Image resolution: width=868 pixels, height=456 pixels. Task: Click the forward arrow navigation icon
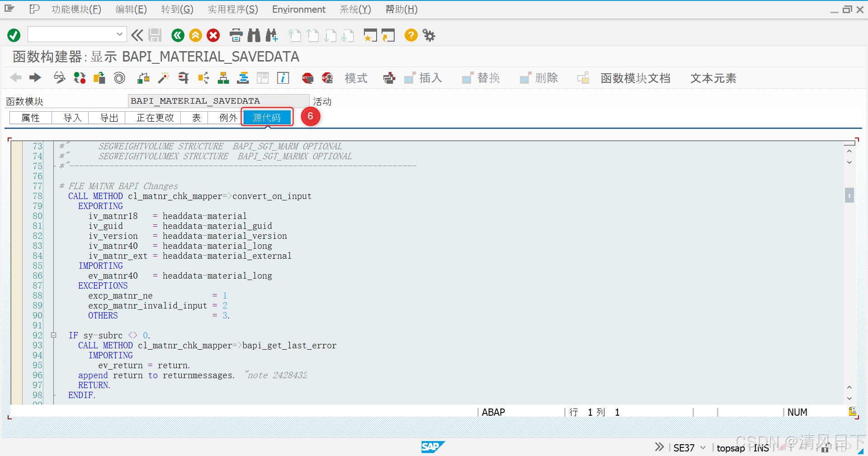(x=35, y=78)
